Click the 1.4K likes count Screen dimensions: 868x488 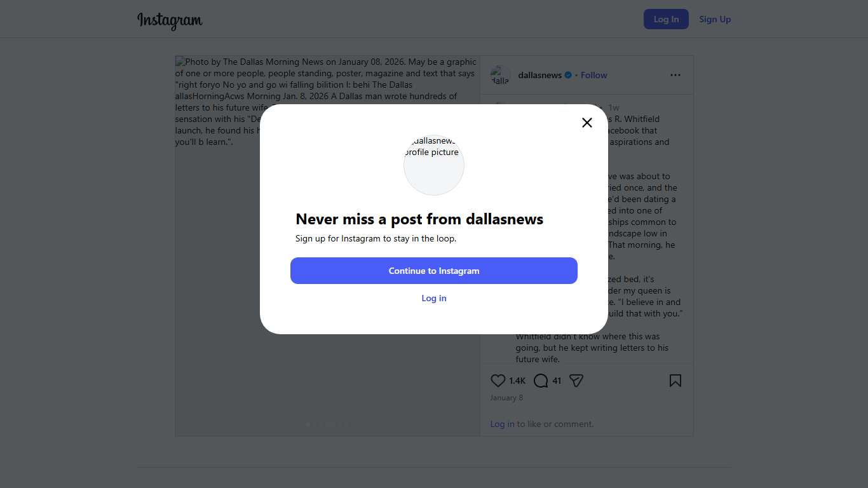[x=517, y=381]
